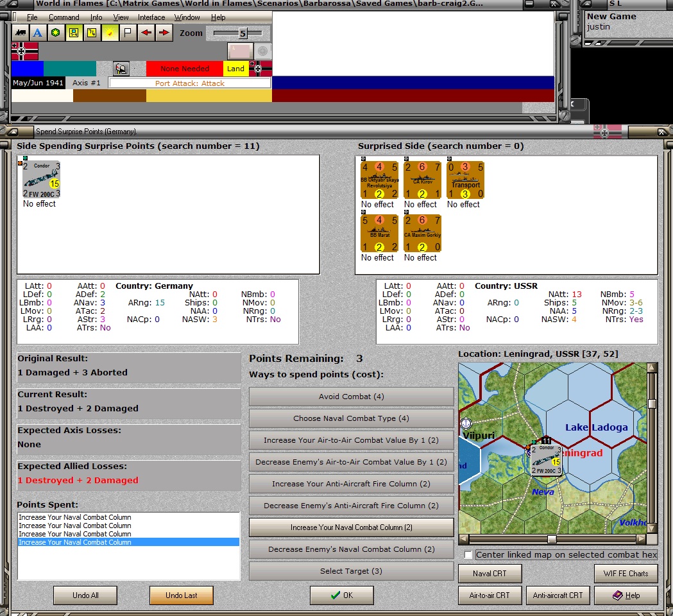Adjust the Zoom slider
This screenshot has height=616, width=673.
(243, 33)
